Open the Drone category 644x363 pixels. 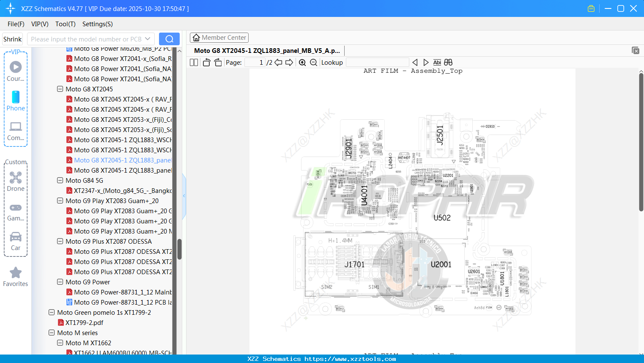[x=16, y=181]
